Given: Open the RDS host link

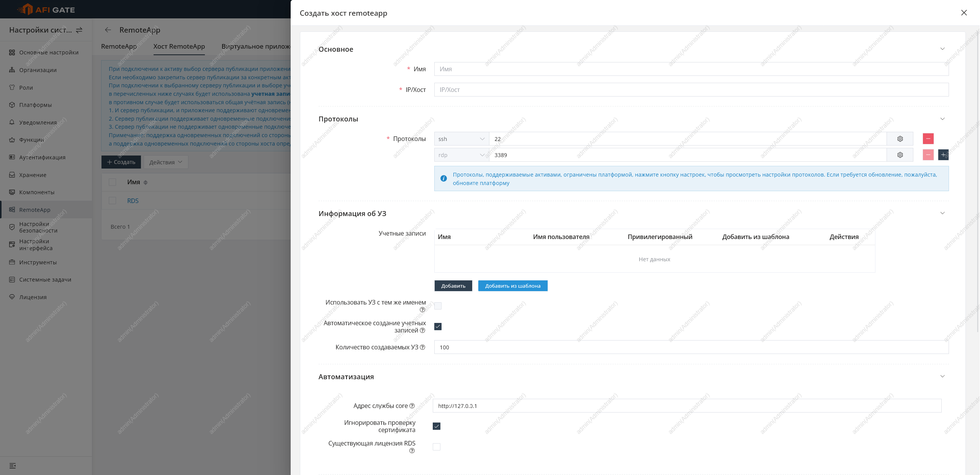Looking at the screenshot, I should (133, 201).
